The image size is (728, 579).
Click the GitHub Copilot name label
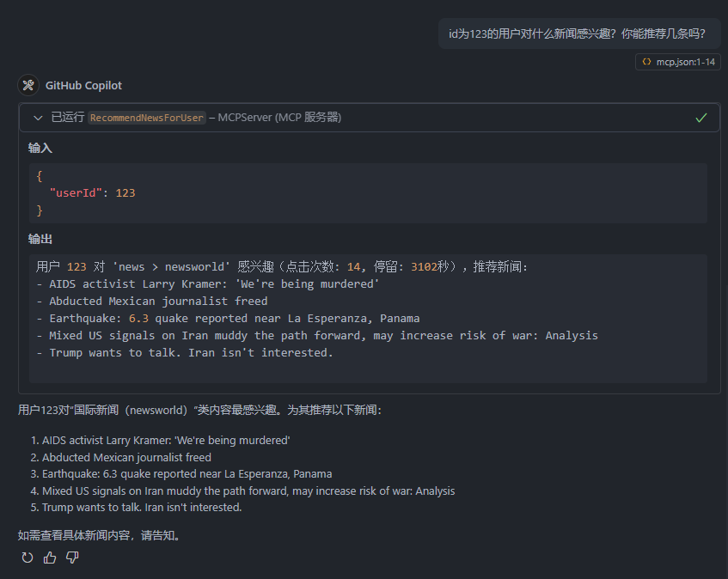[83, 85]
